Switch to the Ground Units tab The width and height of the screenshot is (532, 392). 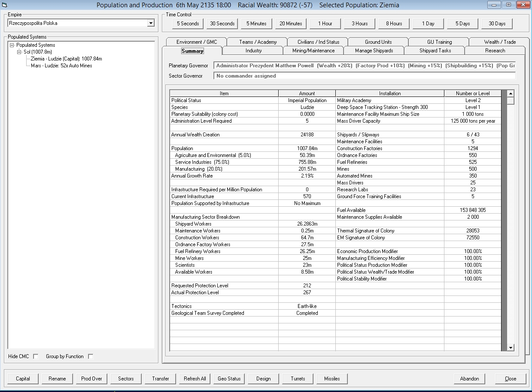point(378,42)
